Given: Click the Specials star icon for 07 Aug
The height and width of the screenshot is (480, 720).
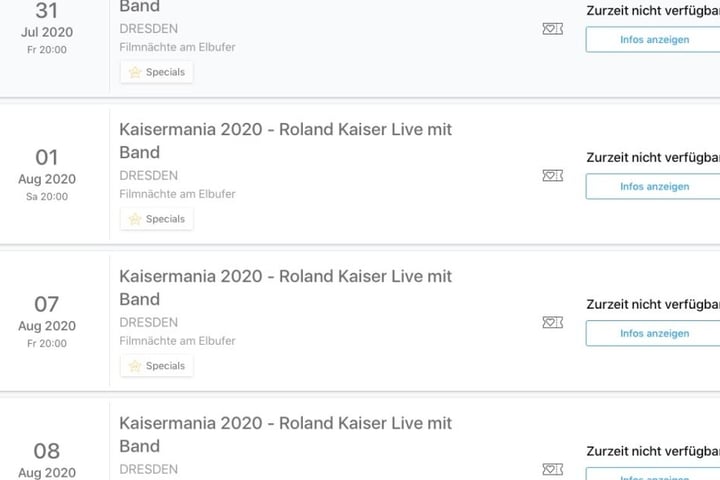Looking at the screenshot, I should 135,366.
